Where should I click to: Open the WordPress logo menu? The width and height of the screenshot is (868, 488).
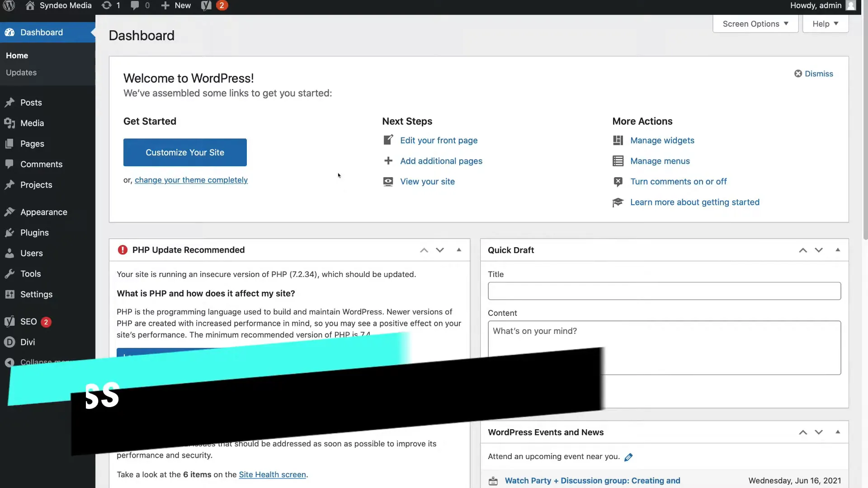pyautogui.click(x=9, y=5)
